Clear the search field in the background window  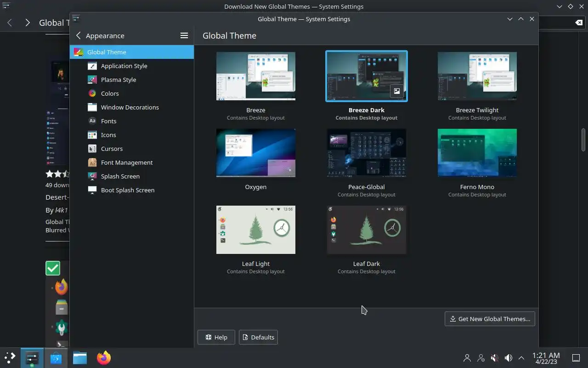point(579,23)
